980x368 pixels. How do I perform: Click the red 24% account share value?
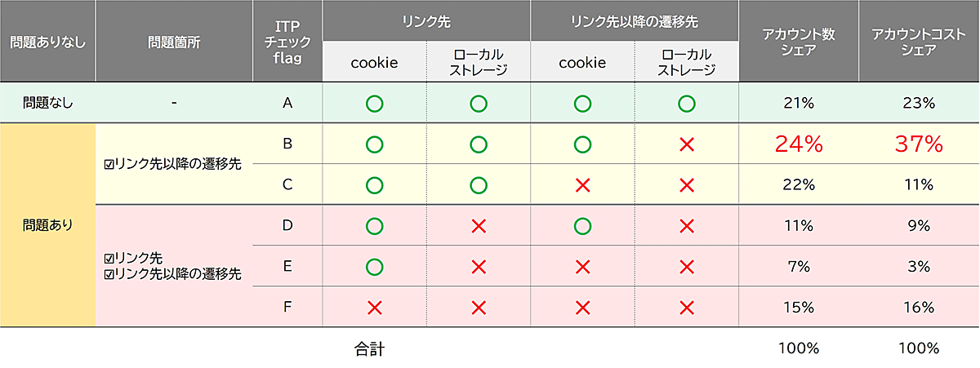point(799,144)
